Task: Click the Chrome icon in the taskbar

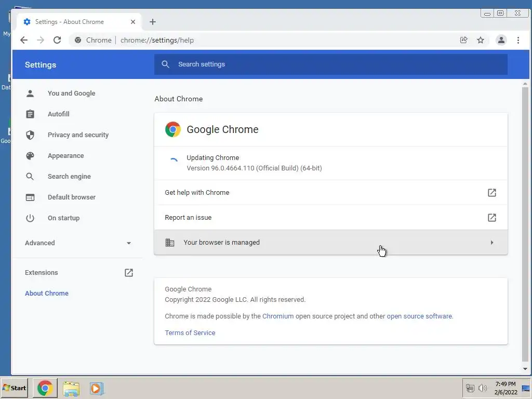Action: (x=45, y=388)
